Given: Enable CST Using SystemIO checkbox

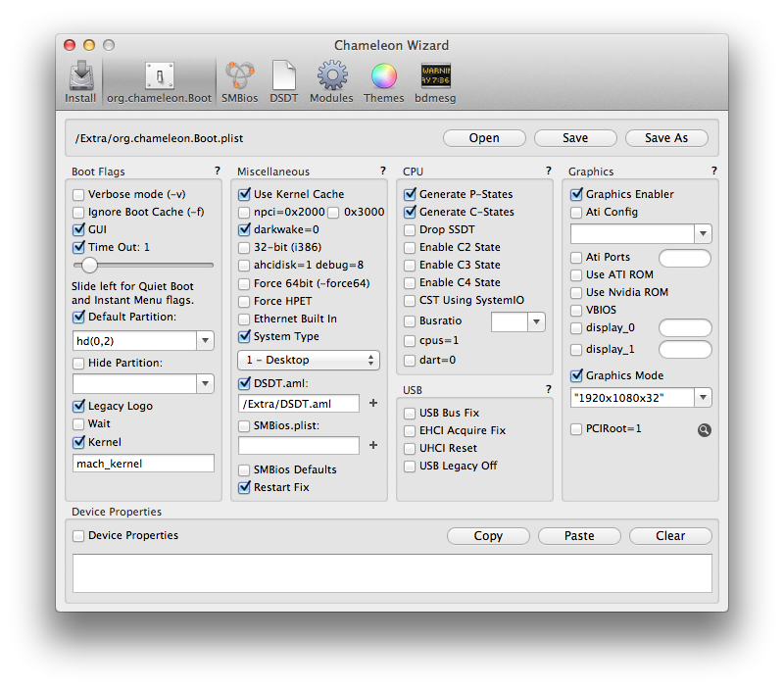Looking at the screenshot, I should click(x=410, y=301).
